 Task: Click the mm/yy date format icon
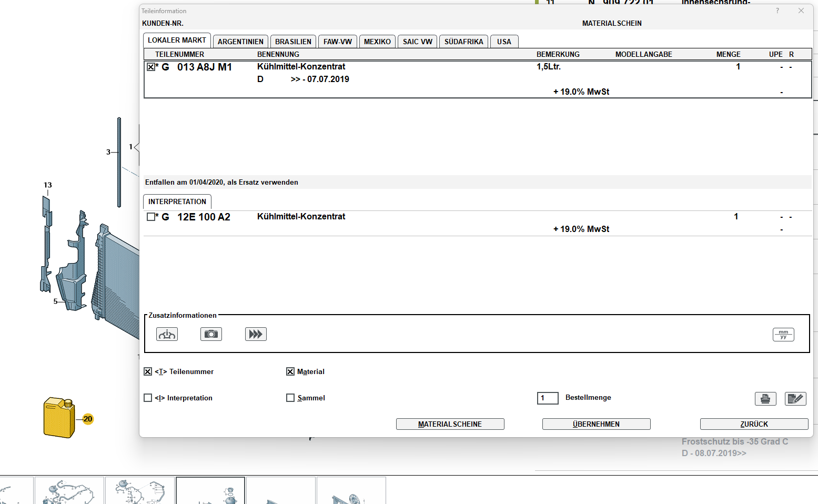click(x=783, y=335)
